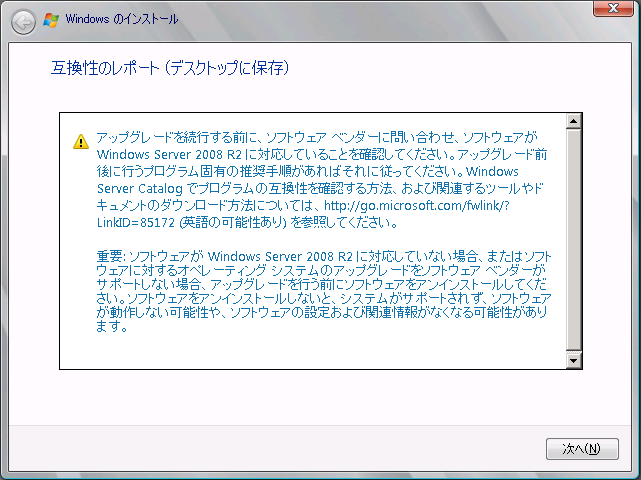Click the back arrow button

tap(23, 21)
